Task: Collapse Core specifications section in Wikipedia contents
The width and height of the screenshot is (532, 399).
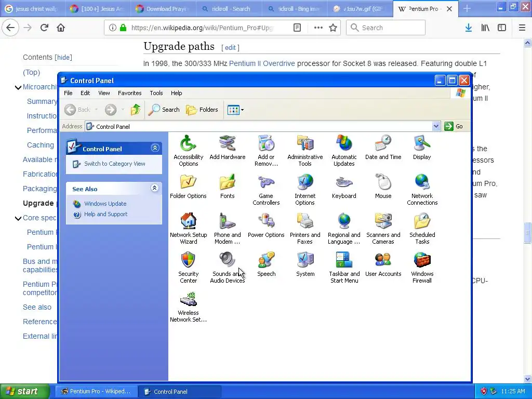Action: pyautogui.click(x=18, y=218)
